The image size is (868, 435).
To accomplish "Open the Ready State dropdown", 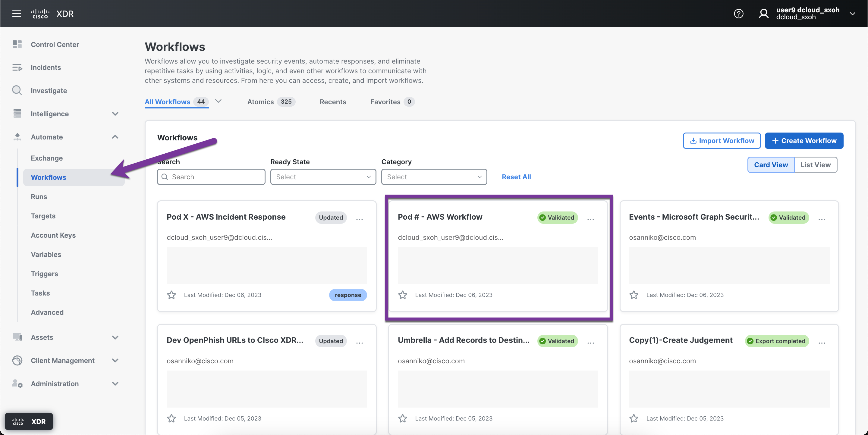I will tap(323, 177).
